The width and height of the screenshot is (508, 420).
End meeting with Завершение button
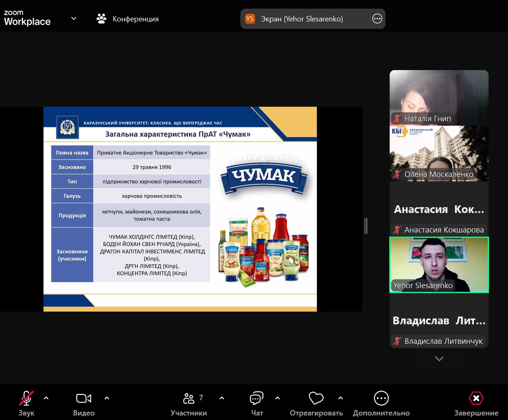pyautogui.click(x=476, y=403)
